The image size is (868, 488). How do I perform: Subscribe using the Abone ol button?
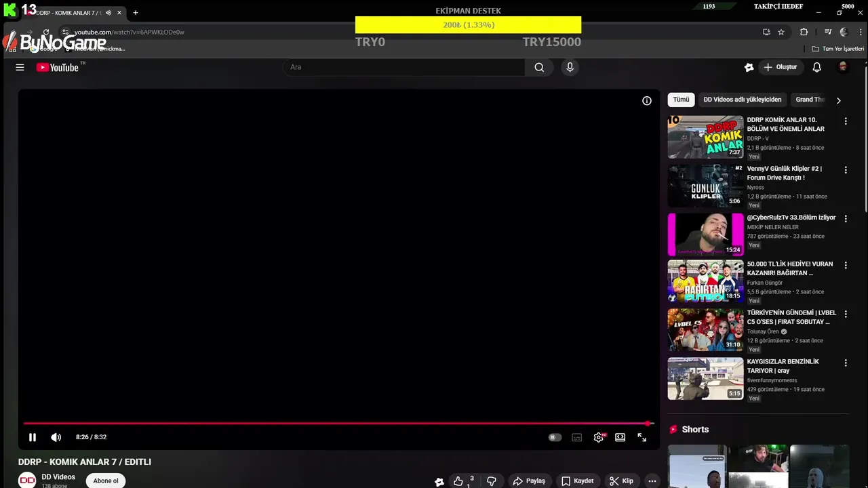106,481
